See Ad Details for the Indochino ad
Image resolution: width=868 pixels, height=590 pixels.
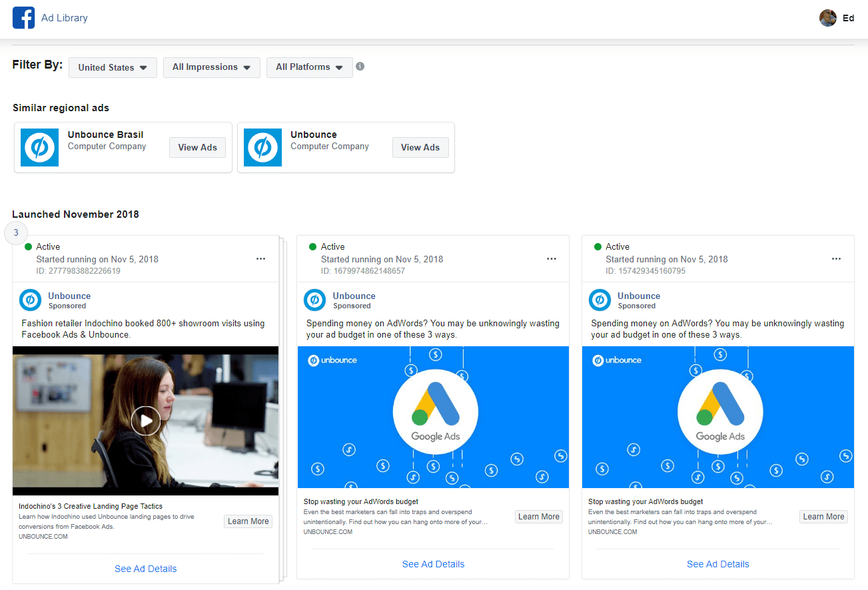[x=146, y=569]
